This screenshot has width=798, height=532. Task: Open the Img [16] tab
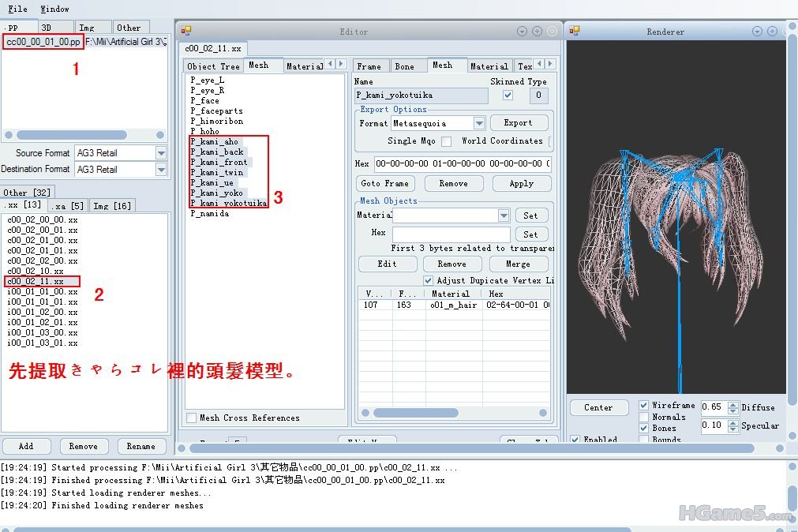point(112,206)
